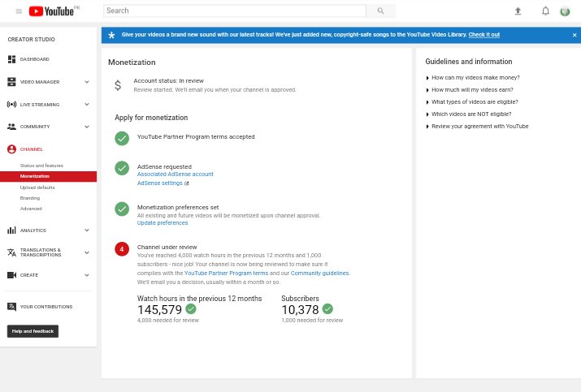
Task: Click the subscribers value 10,378
Action: point(300,310)
